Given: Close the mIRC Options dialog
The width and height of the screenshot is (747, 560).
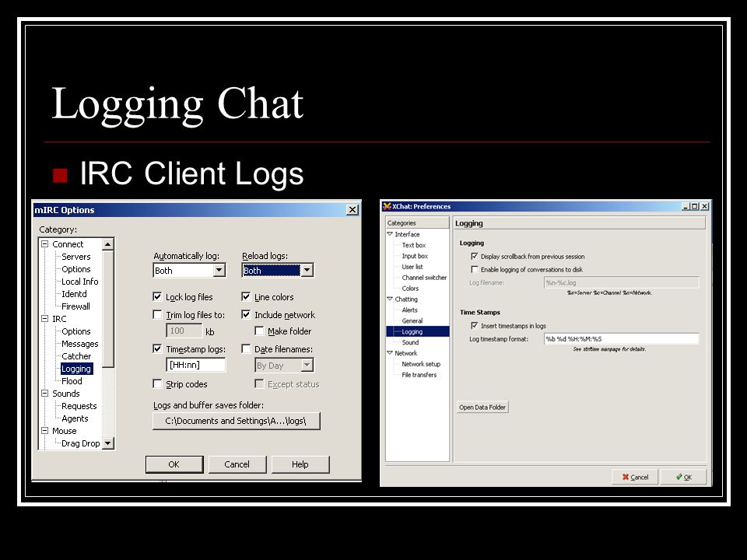Looking at the screenshot, I should pyautogui.click(x=352, y=209).
